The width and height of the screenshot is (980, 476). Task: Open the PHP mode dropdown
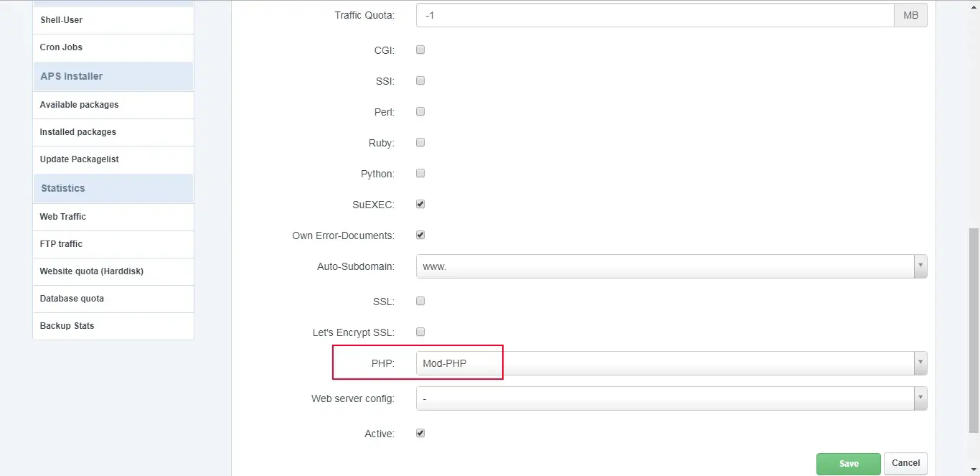[x=920, y=363]
